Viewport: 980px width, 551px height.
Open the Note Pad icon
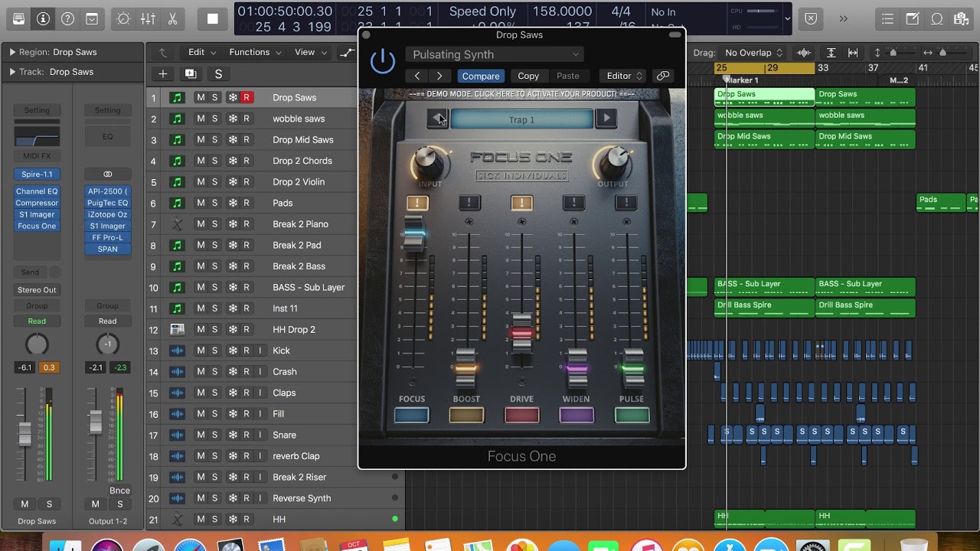913,18
